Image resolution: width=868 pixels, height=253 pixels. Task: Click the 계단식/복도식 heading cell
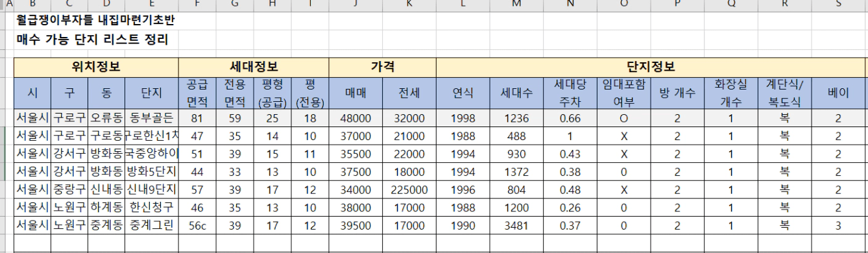[x=785, y=93]
